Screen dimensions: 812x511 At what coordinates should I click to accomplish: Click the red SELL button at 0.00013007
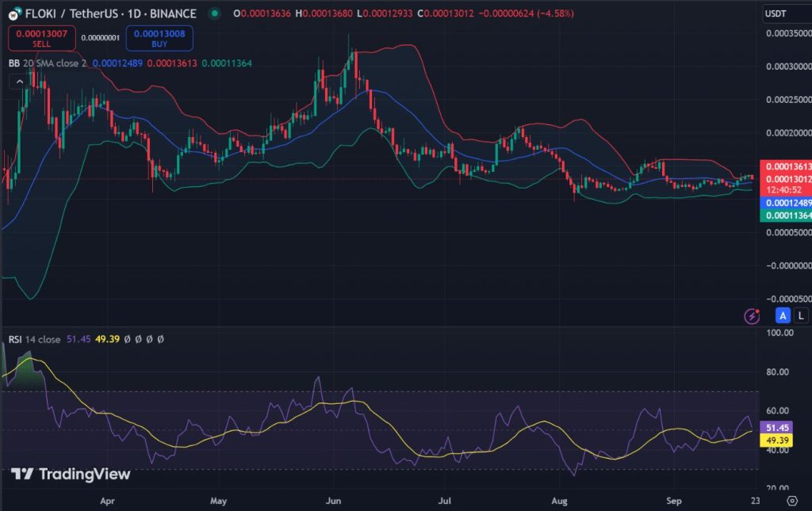click(41, 38)
